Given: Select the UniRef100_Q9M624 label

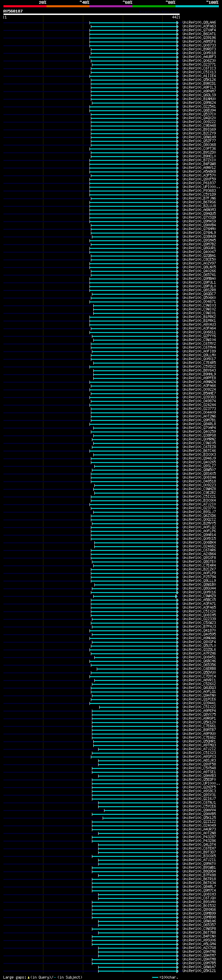Looking at the screenshot, I should (199, 103).
